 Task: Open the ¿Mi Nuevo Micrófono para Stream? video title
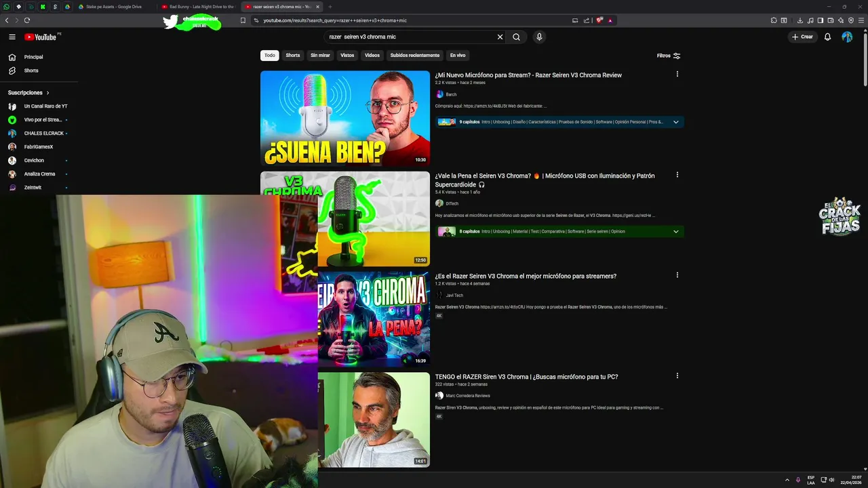[528, 75]
